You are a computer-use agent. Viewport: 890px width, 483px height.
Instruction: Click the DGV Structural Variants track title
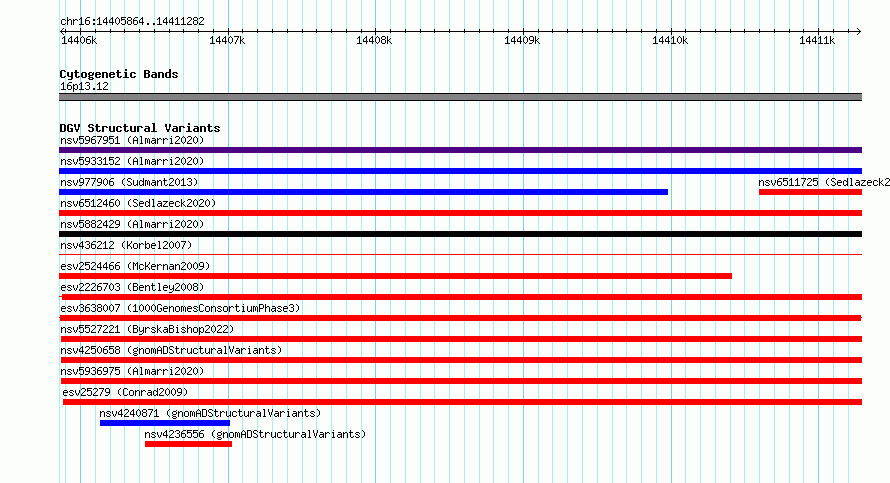pyautogui.click(x=140, y=128)
